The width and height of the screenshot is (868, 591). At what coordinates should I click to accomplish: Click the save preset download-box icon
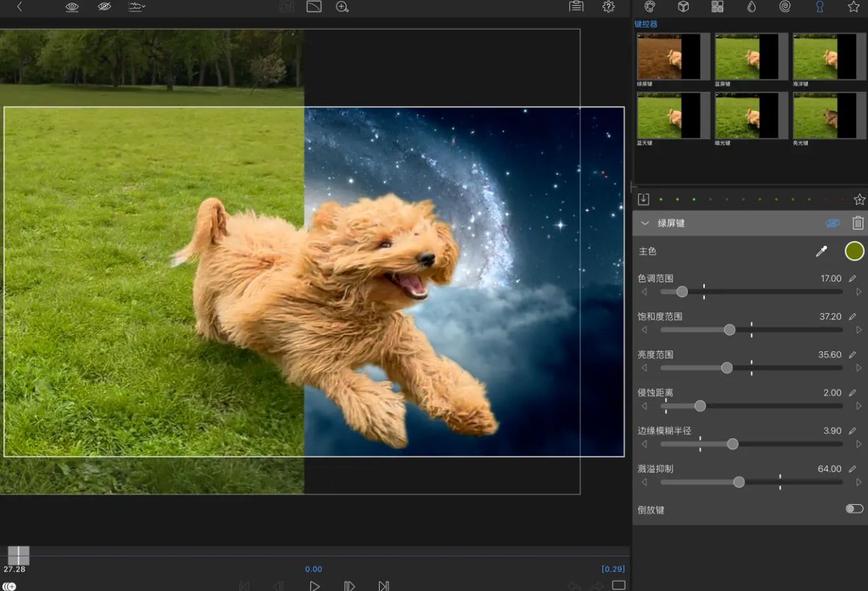pos(643,199)
